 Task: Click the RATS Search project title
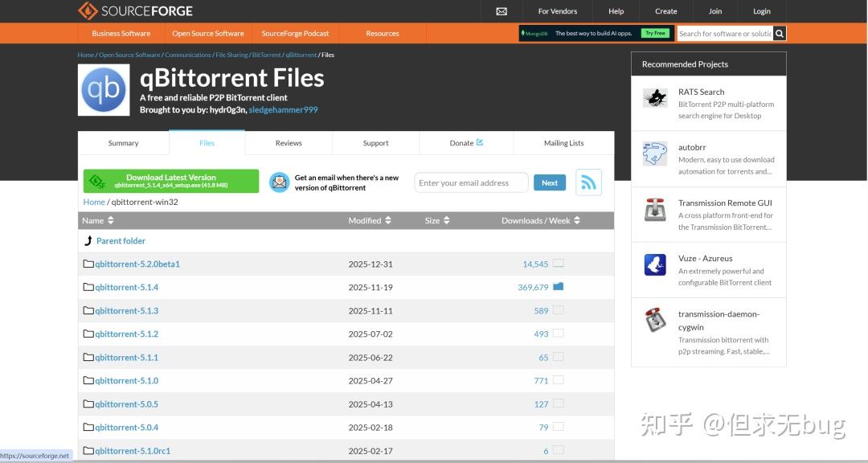(702, 92)
